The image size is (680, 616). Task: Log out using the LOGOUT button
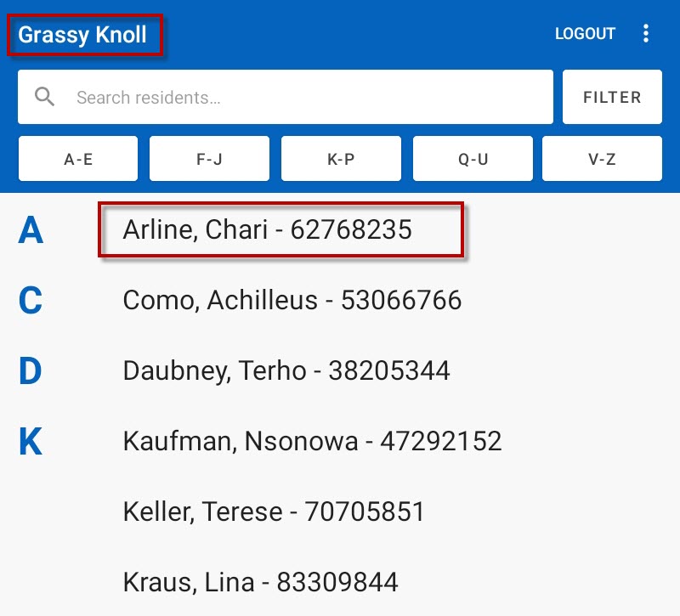pyautogui.click(x=585, y=34)
